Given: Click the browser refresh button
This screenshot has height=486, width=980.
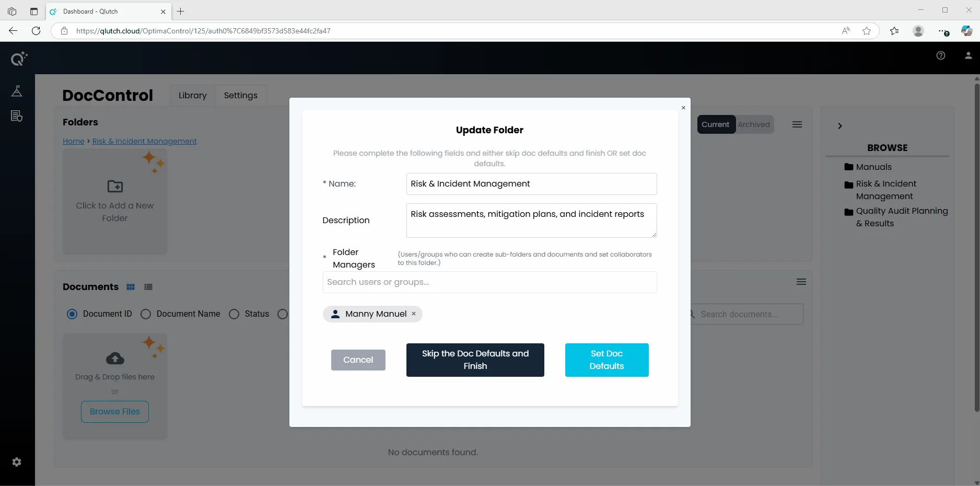Looking at the screenshot, I should point(36,31).
